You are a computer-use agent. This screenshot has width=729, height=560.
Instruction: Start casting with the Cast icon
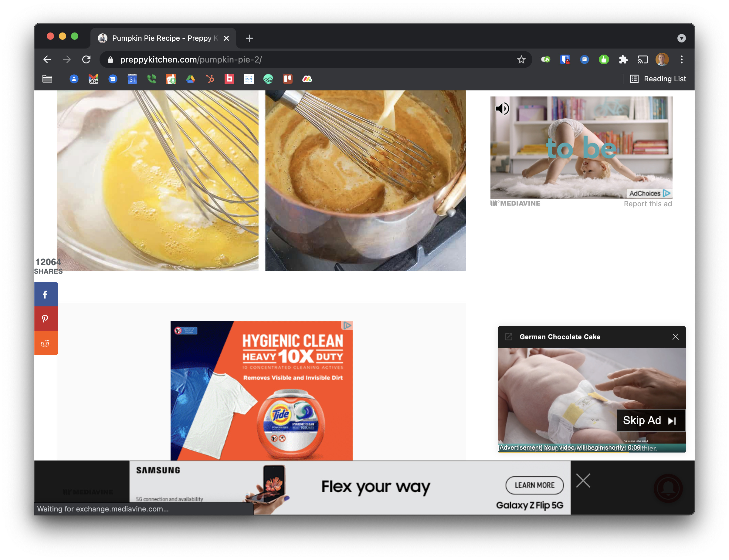(642, 59)
